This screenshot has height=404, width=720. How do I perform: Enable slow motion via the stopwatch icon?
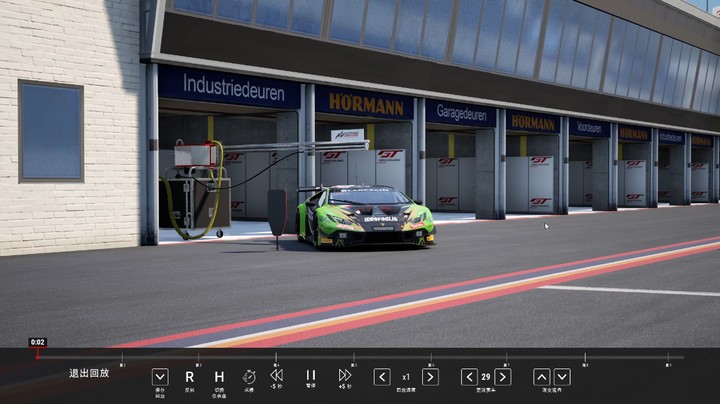pos(249,377)
